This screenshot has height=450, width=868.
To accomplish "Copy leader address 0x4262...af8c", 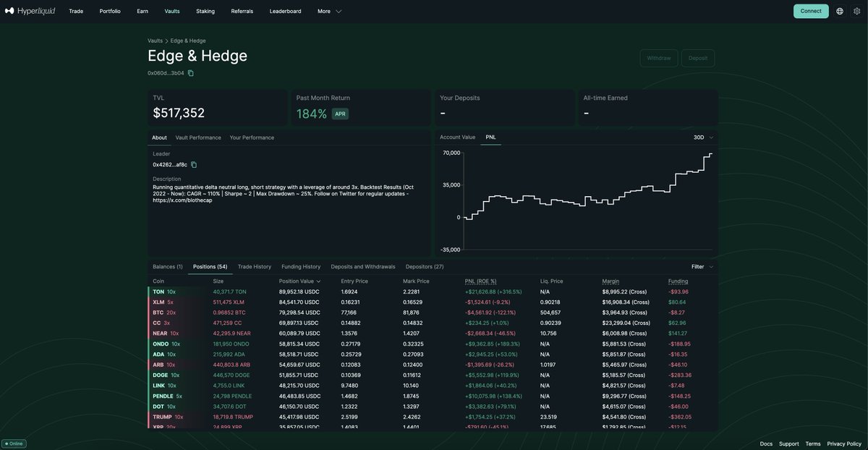I will [x=194, y=165].
